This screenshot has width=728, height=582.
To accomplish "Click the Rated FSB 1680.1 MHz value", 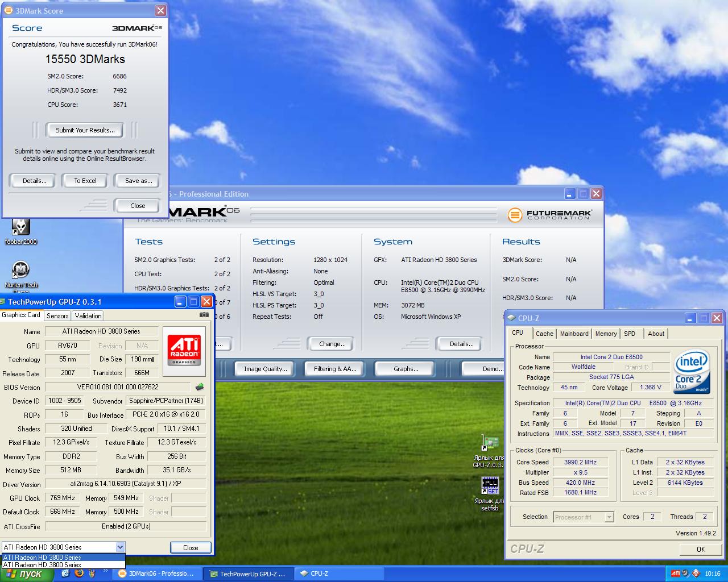I will tap(580, 493).
